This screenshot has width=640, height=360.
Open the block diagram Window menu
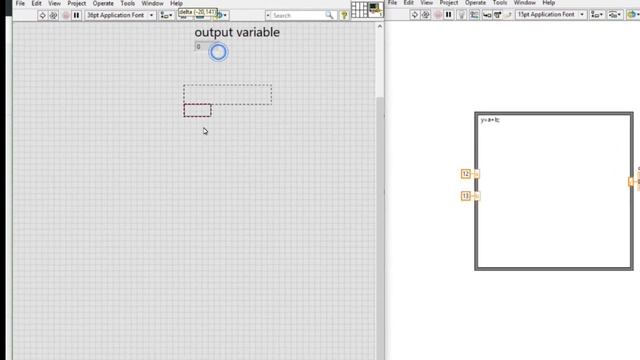tap(524, 3)
